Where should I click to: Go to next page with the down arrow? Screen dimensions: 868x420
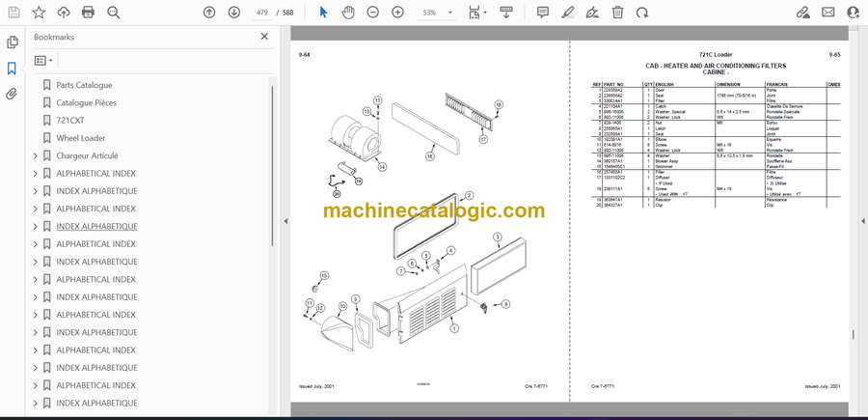(234, 13)
